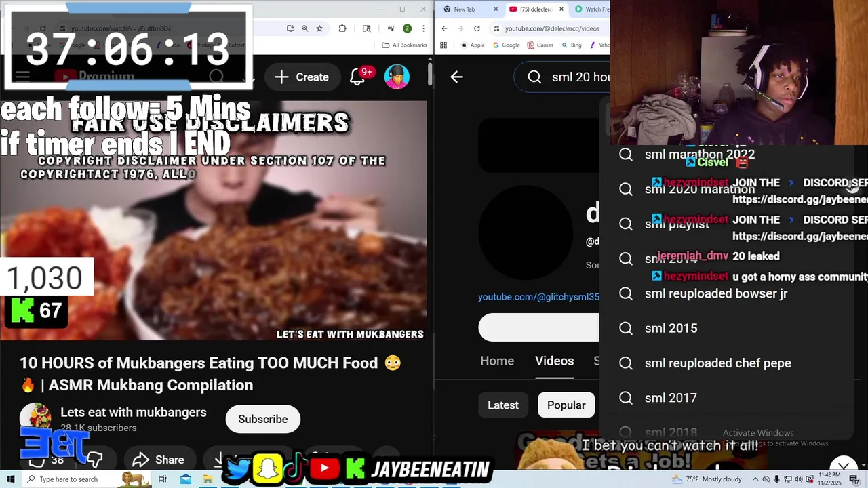Click the tab search icon in left Chrome toolbar
868x488 pixels.
pos(367,28)
